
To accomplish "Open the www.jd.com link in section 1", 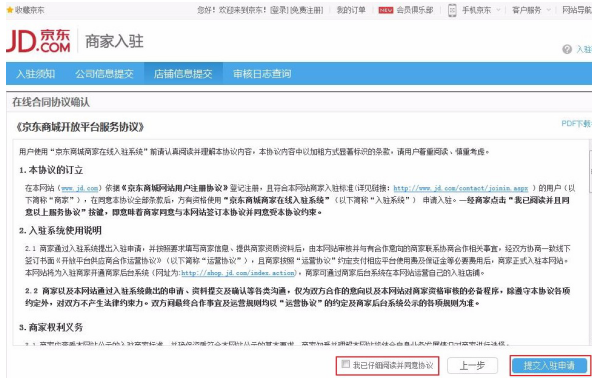I will tap(80, 188).
